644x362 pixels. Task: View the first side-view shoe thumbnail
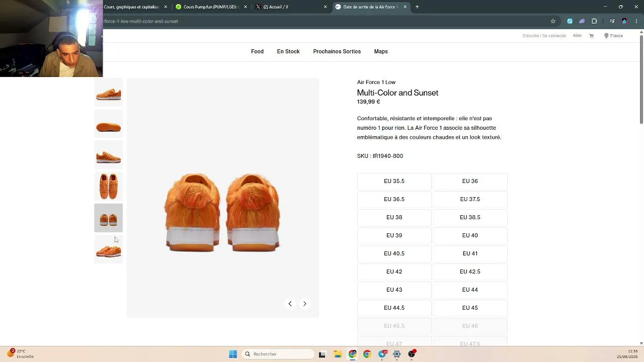(x=108, y=93)
